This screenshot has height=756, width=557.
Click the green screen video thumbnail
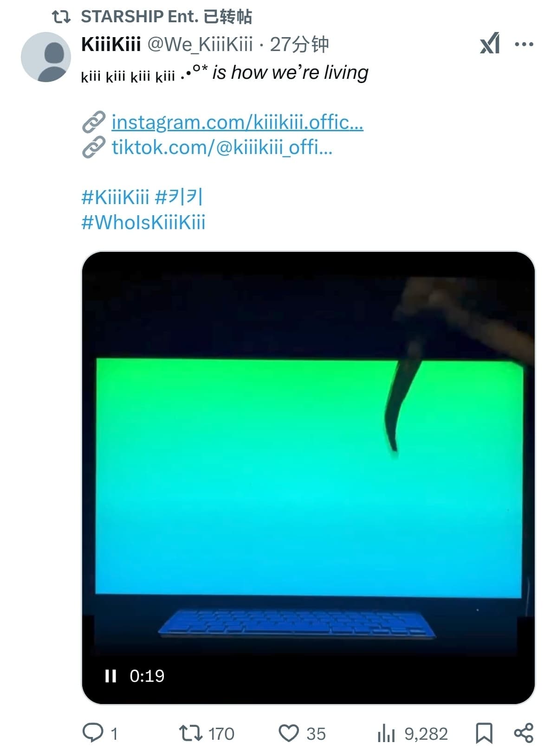click(x=308, y=478)
